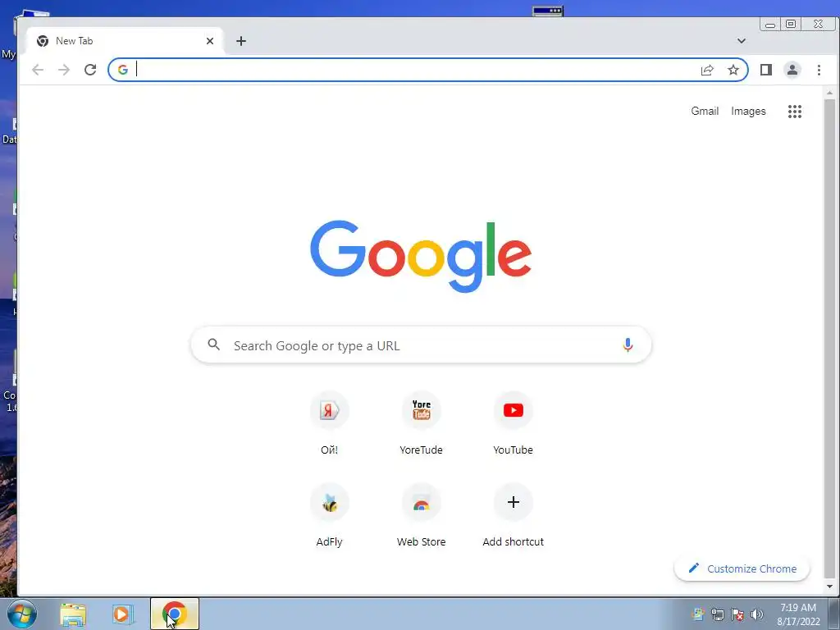Image resolution: width=840 pixels, height=630 pixels.
Task: Close the New Tab tab
Action: coord(210,41)
